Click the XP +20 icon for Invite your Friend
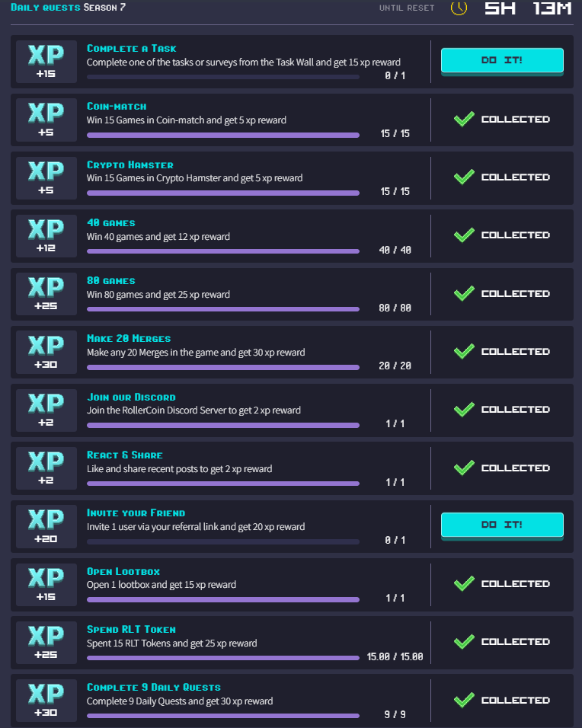Viewport: 582px width, 728px height. (x=46, y=526)
